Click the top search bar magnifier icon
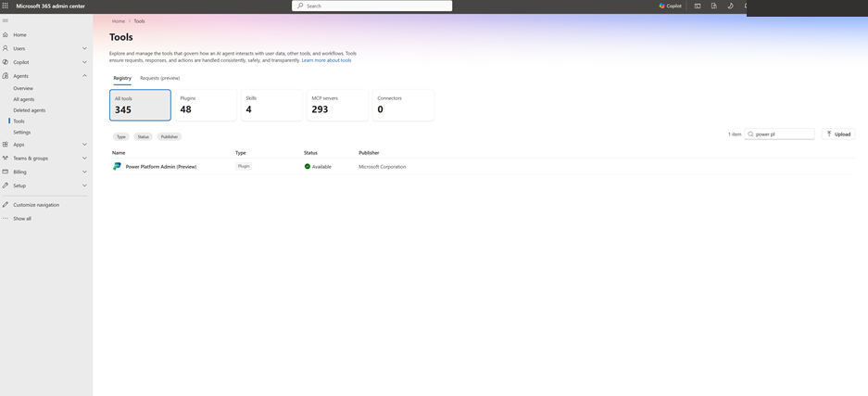This screenshot has width=868, height=396. click(300, 6)
